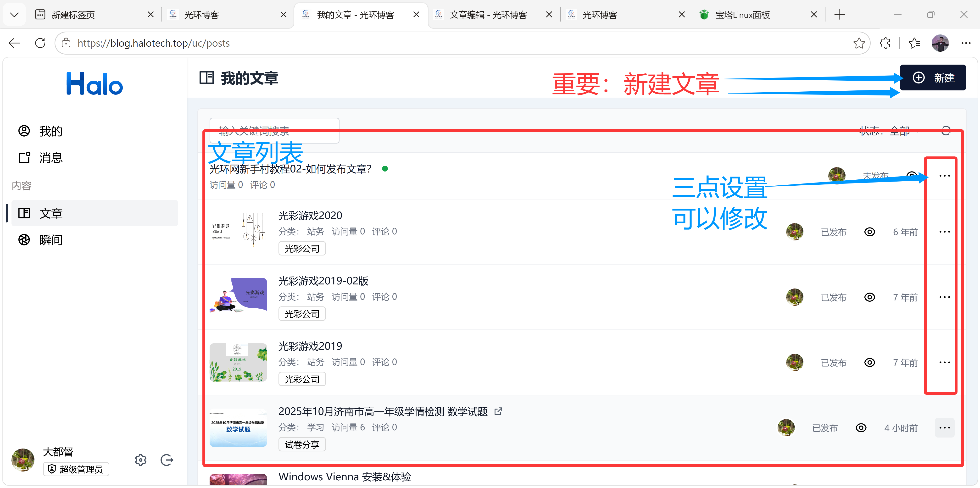Screen dimensions: 980x488
Task: Click the 4 小时前 timestamp
Action: [x=901, y=428]
